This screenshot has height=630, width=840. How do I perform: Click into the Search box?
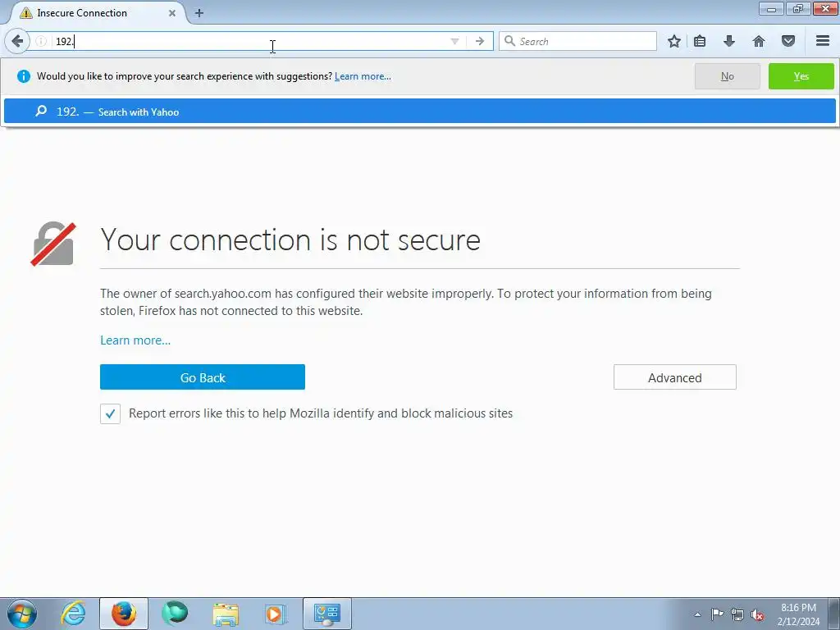pos(577,41)
